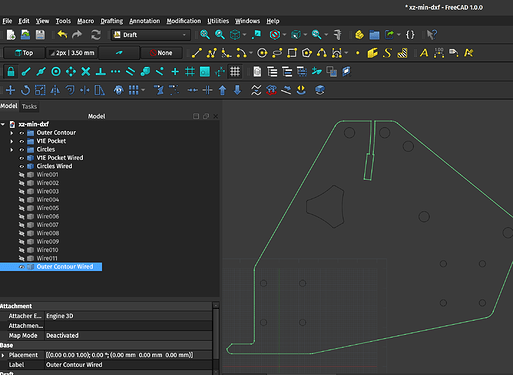Expand the Outer Contour group

(12, 133)
